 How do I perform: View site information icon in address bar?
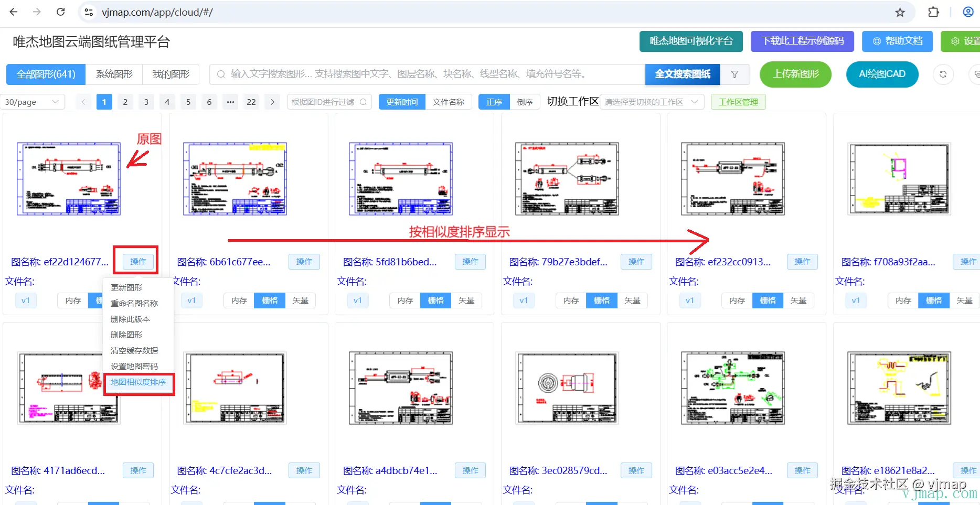(89, 12)
